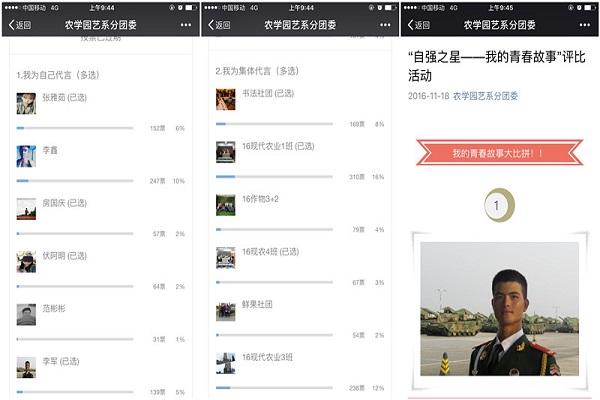The width and height of the screenshot is (600, 400).
Task: Tap the 李鑫 vote progress bar
Action: point(75,181)
